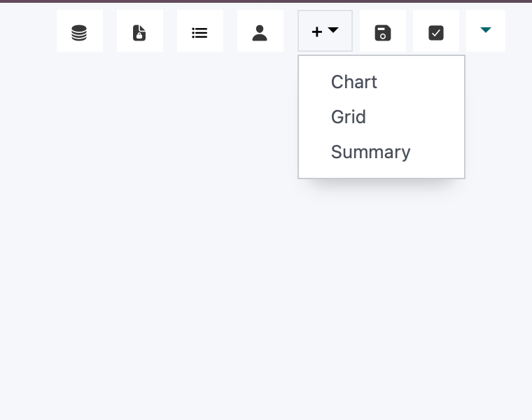
Task: Click the white tile around the list icon
Action: tap(200, 31)
